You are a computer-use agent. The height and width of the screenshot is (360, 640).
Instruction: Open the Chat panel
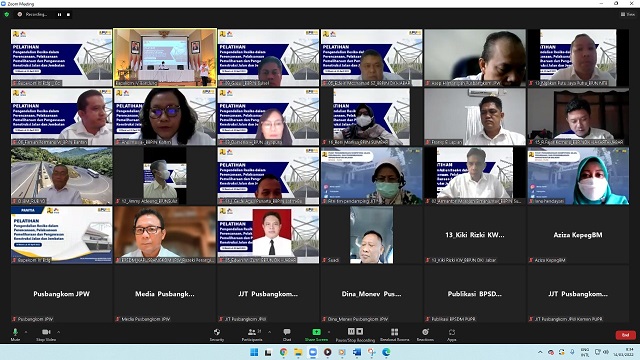(287, 334)
